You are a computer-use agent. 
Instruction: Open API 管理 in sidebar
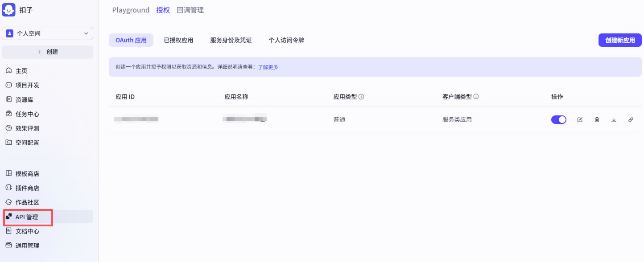click(48, 217)
